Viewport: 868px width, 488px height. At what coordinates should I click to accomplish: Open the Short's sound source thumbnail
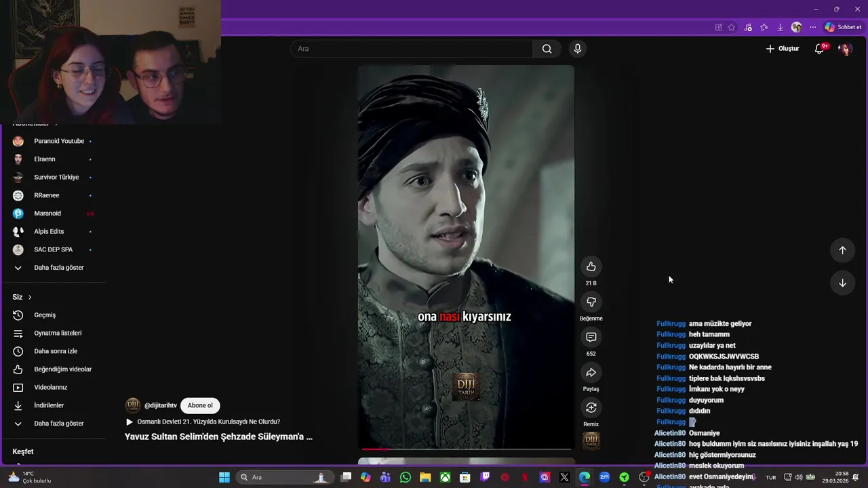coord(591,441)
